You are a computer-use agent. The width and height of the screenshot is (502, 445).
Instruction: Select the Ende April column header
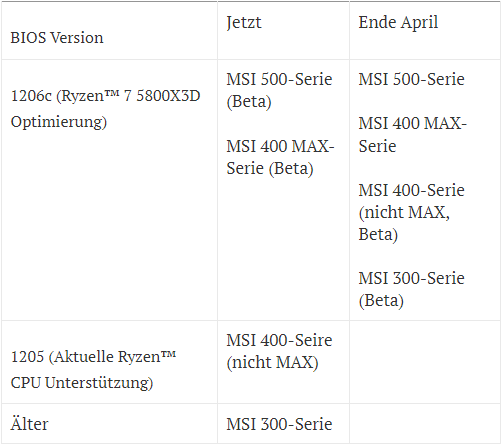(x=425, y=31)
